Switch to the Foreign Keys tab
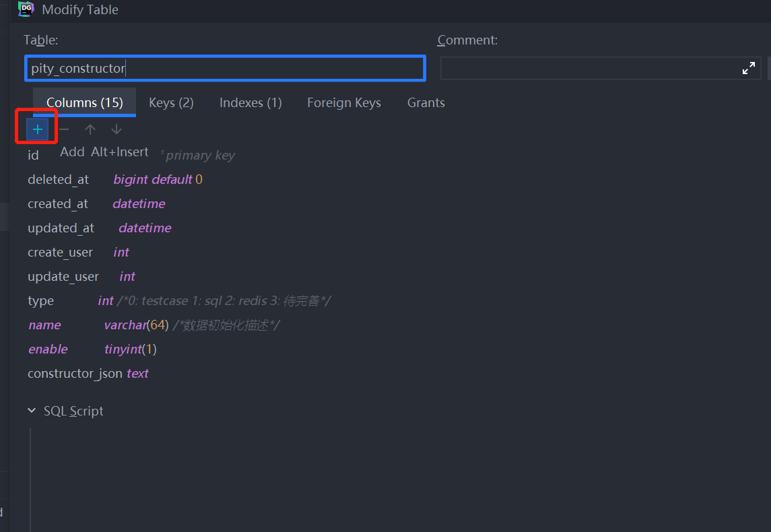Image resolution: width=771 pixels, height=532 pixels. pyautogui.click(x=344, y=103)
